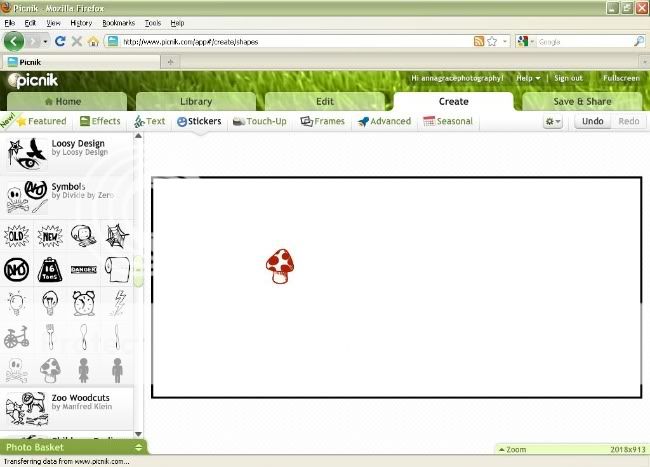Open the Zoo Woodcuts sticker pack
650x467 pixels.
click(66, 408)
